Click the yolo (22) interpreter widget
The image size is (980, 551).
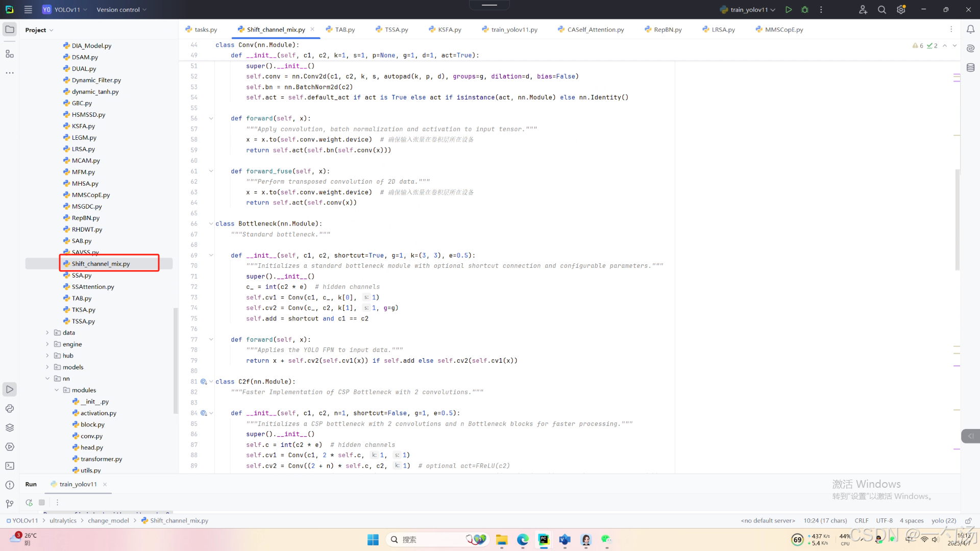tap(943, 521)
